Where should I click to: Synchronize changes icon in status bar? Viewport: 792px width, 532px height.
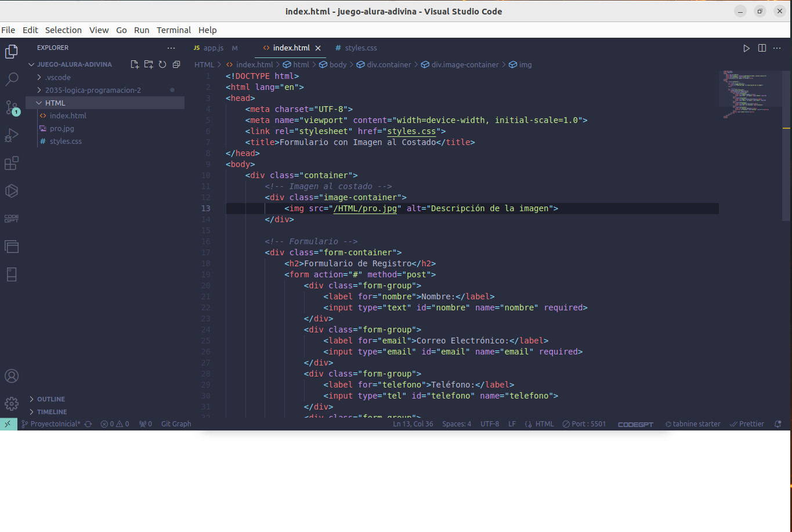pos(88,424)
